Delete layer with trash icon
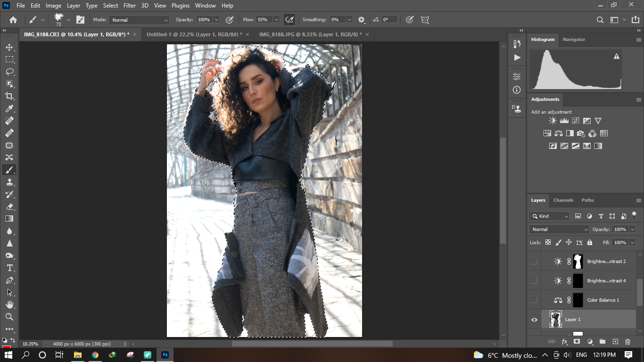 point(627,342)
